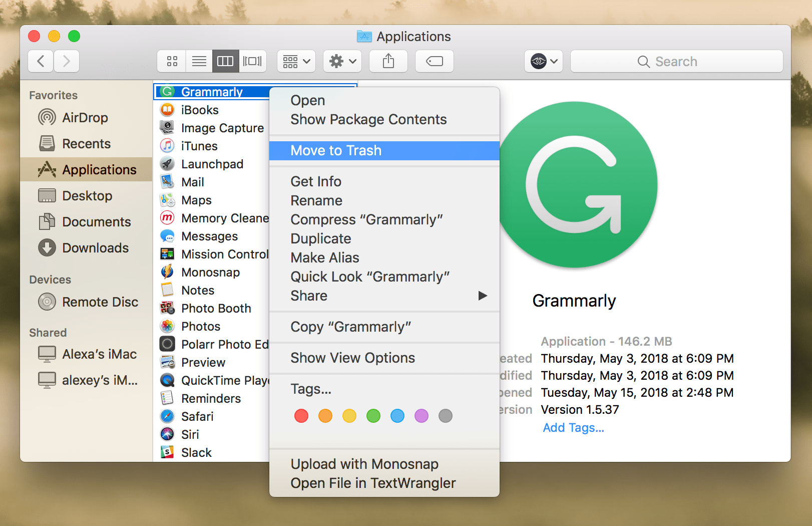Image resolution: width=812 pixels, height=526 pixels.
Task: Choose Get Info from context menu
Action: pyautogui.click(x=384, y=182)
